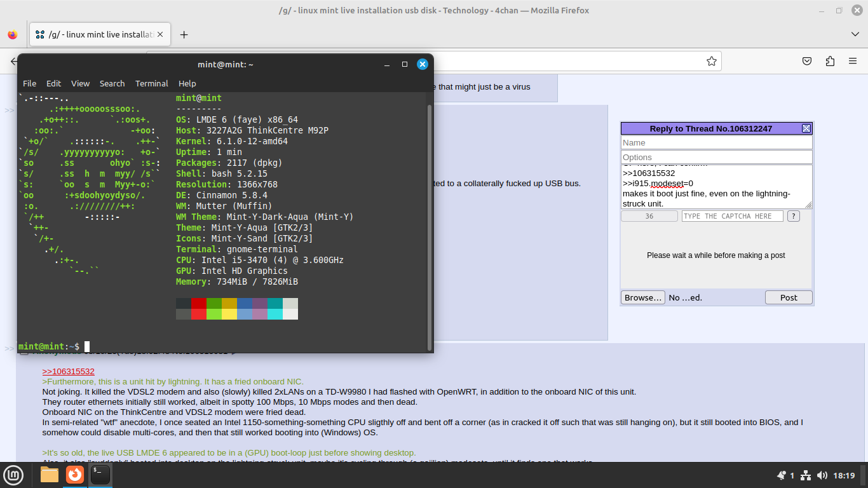The height and width of the screenshot is (488, 868).
Task: Close the Reply to Thread box
Action: pos(806,128)
